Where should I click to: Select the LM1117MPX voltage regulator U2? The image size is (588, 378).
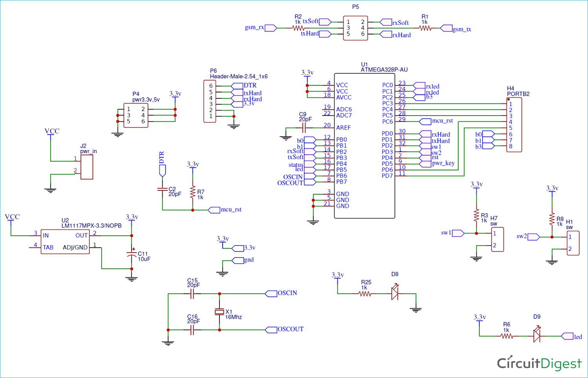65,241
